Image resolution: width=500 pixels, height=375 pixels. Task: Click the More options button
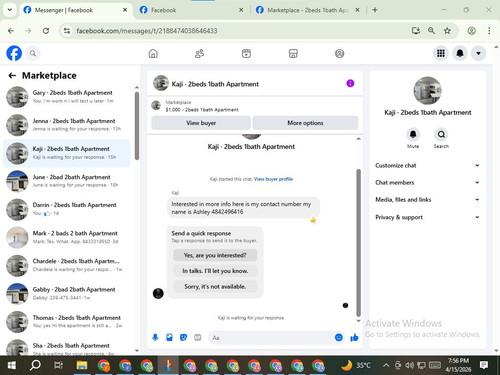305,123
